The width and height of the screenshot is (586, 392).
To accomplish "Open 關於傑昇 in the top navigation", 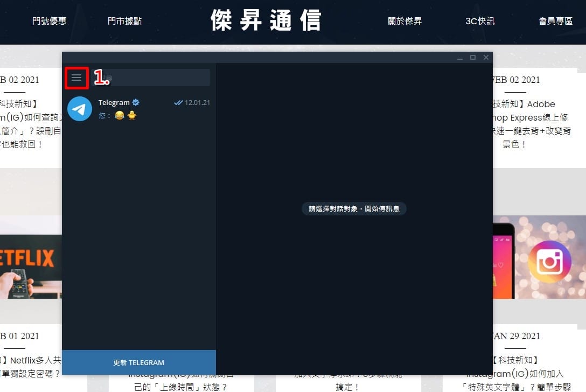I will click(404, 21).
